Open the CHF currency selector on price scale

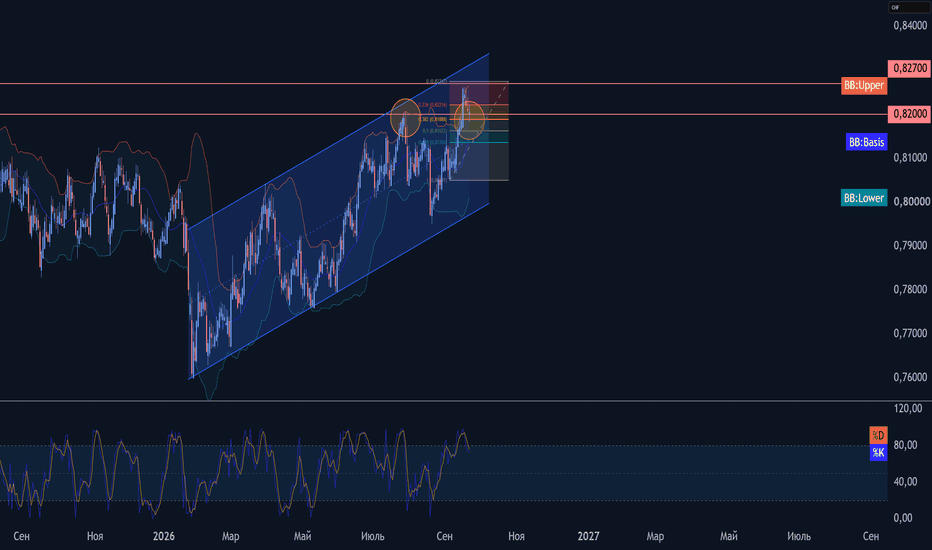908,7
